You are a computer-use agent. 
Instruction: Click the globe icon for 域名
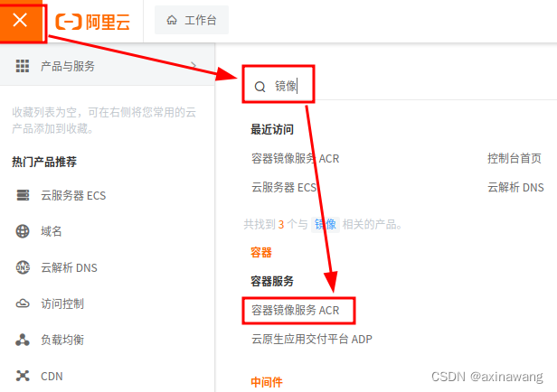tap(23, 231)
